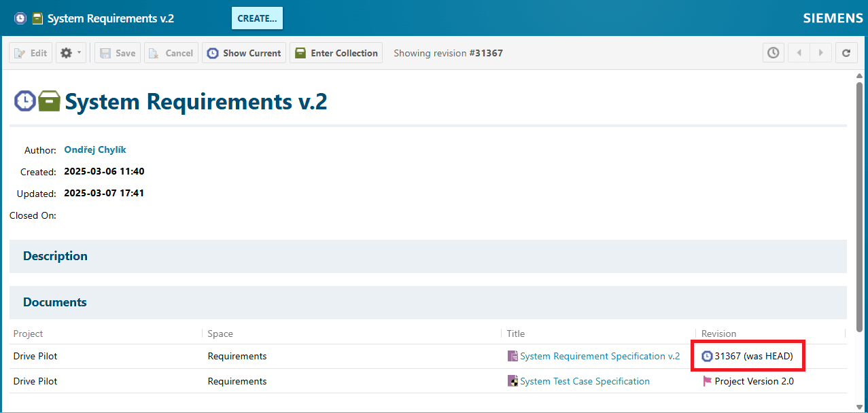
Task: Sort by the Revision column header
Action: tap(718, 334)
